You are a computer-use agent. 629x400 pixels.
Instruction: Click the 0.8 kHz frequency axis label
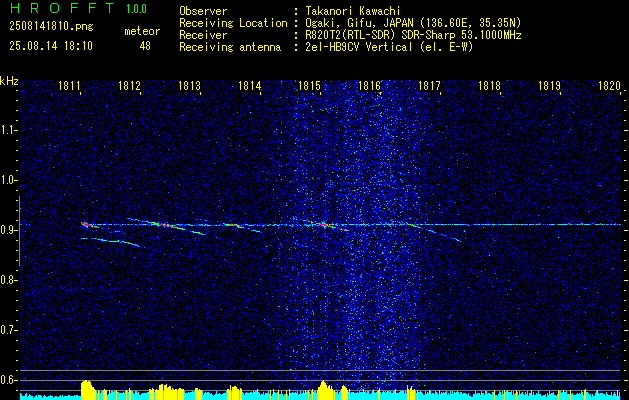point(7,280)
